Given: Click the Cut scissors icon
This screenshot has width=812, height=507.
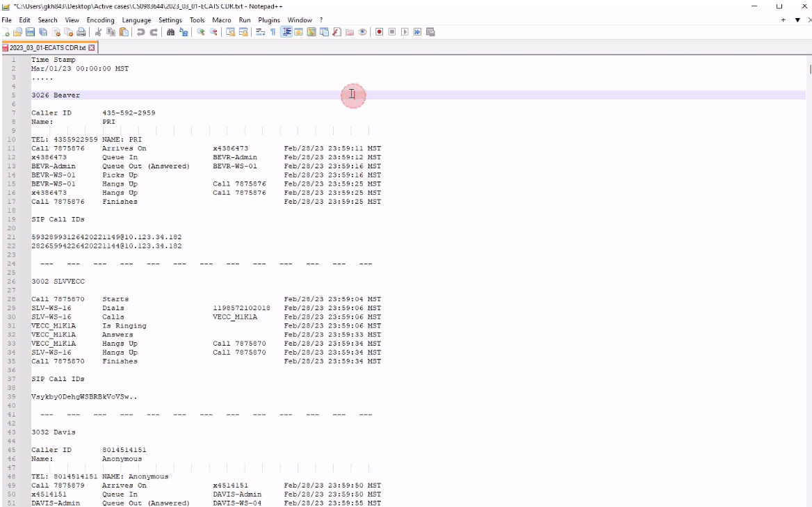Looking at the screenshot, I should [98, 32].
